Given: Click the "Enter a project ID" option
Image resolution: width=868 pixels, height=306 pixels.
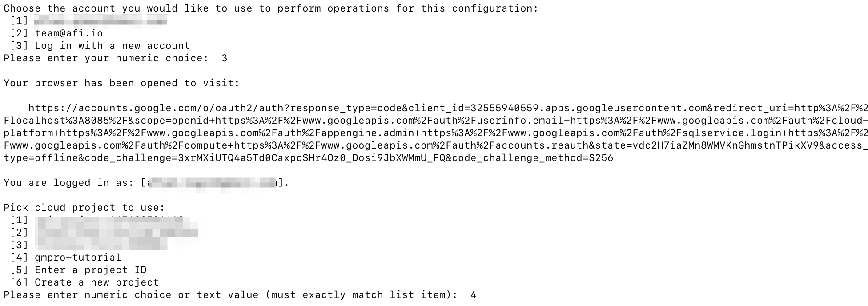Looking at the screenshot, I should (x=90, y=270).
